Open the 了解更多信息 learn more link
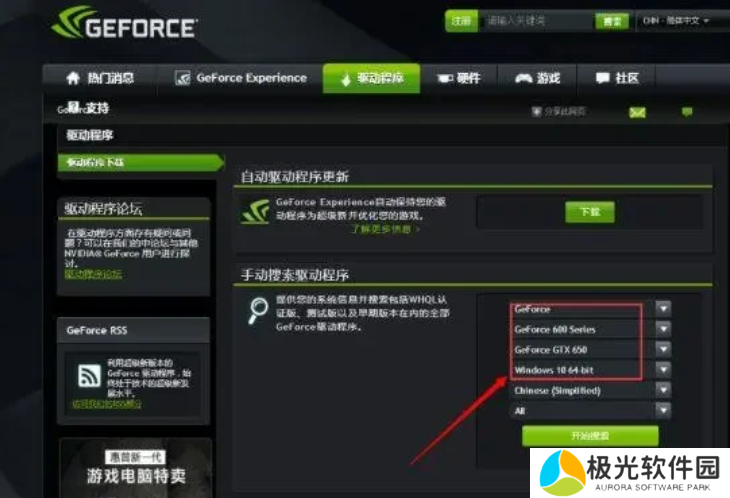The width and height of the screenshot is (730, 498). point(385,229)
